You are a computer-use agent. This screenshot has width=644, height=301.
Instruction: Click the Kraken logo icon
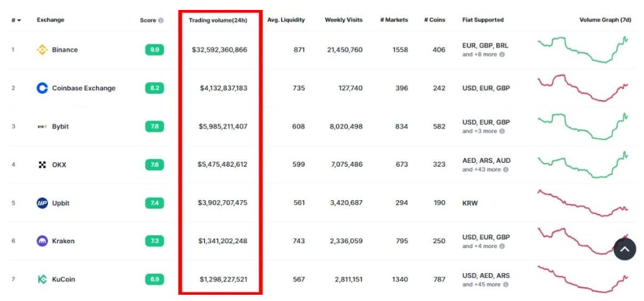point(42,241)
